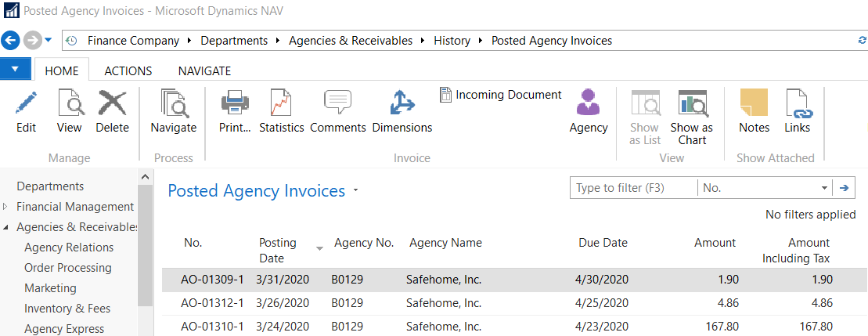This screenshot has width=868, height=336.
Task: Open View for the selected invoice
Action: coord(69,104)
